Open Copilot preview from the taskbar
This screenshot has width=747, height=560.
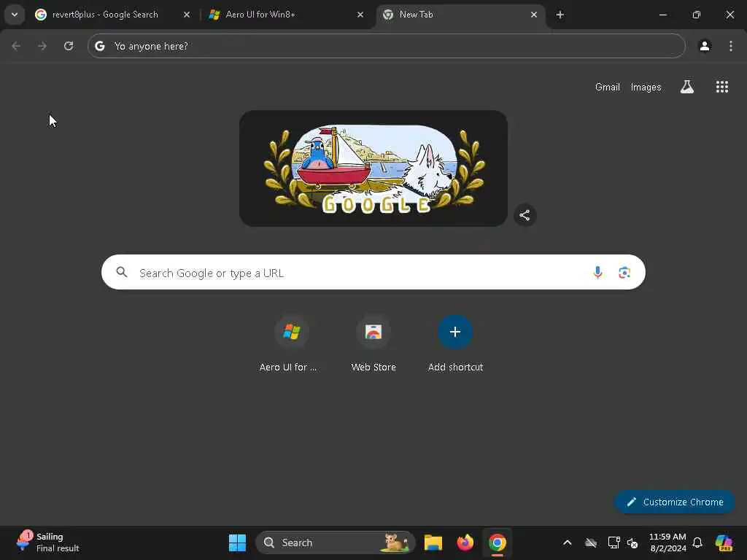coord(724,542)
